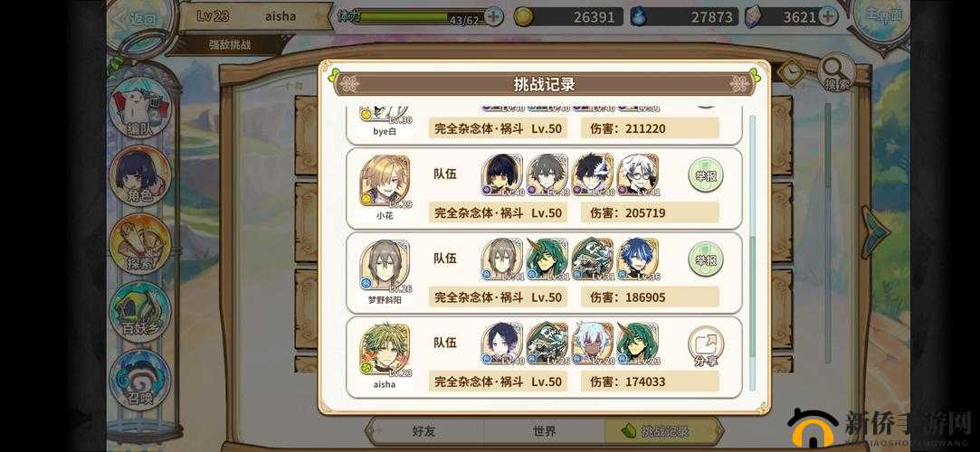Image resolution: width=980 pixels, height=452 pixels.
Task: Tap the 探索 exploration icon
Action: tap(140, 243)
